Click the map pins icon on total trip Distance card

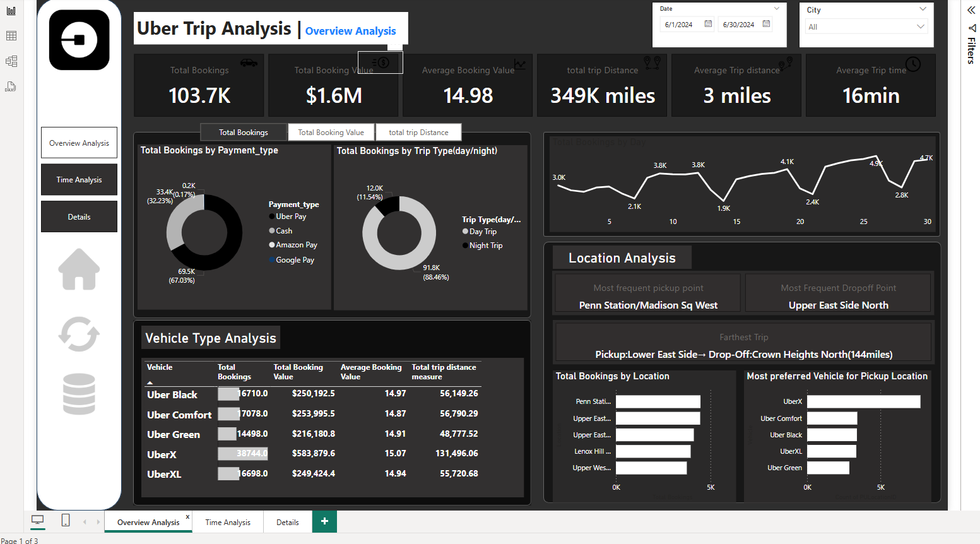tap(652, 62)
